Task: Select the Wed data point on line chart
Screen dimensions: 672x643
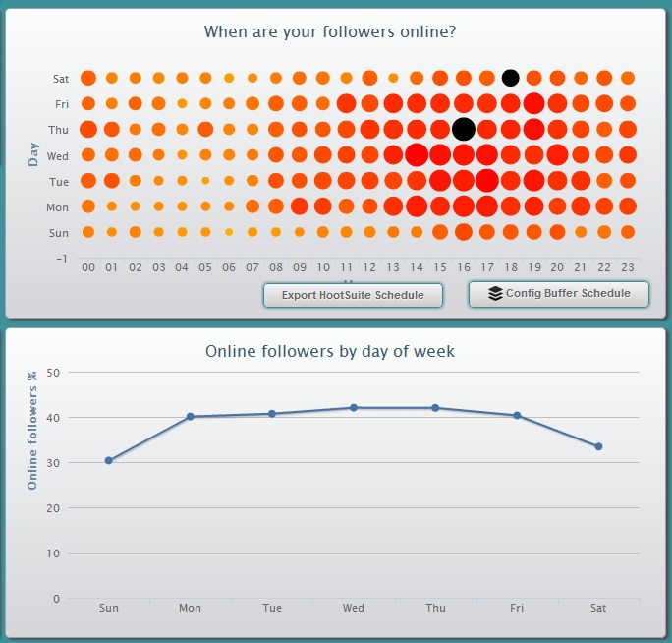Action: click(354, 408)
